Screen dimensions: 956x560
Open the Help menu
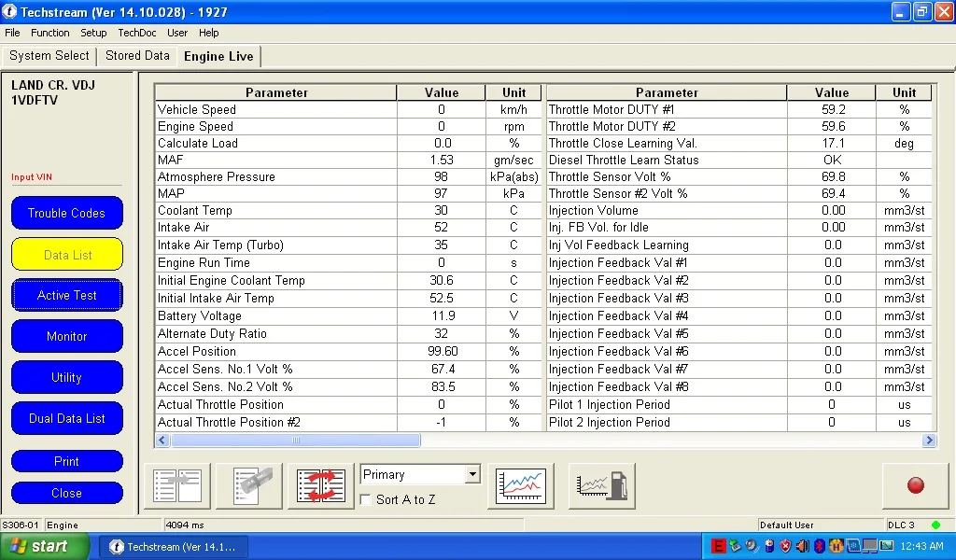(x=208, y=33)
